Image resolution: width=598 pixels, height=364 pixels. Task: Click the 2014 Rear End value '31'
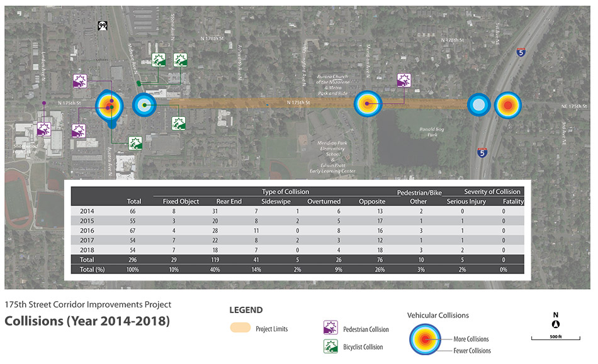[215, 211]
